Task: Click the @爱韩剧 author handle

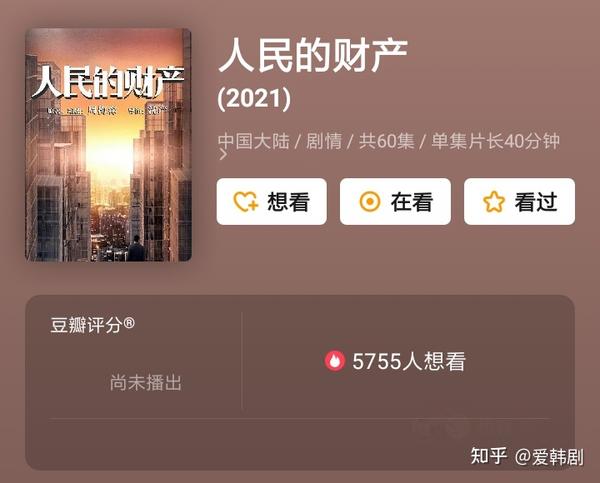Action: [549, 457]
